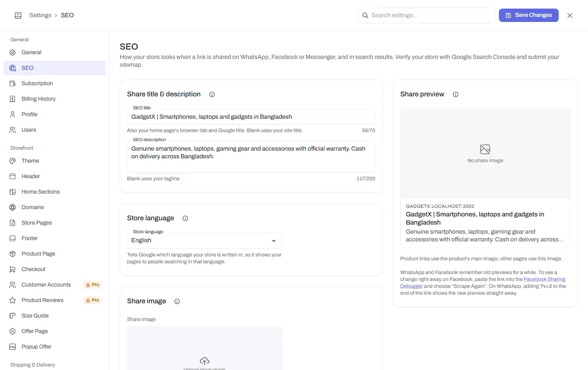Open General settings in the sidebar
The height and width of the screenshot is (370, 588).
54,52
